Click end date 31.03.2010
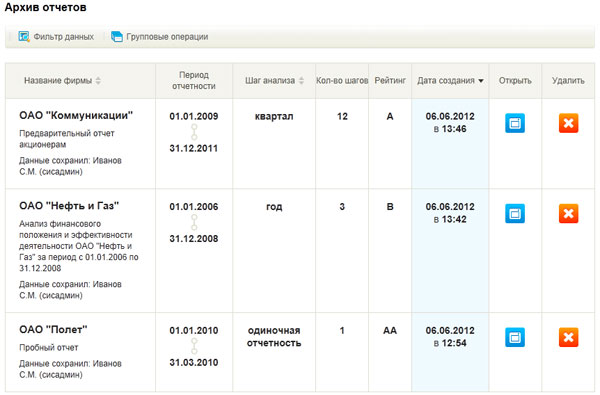This screenshot has width=600, height=395. point(194,362)
